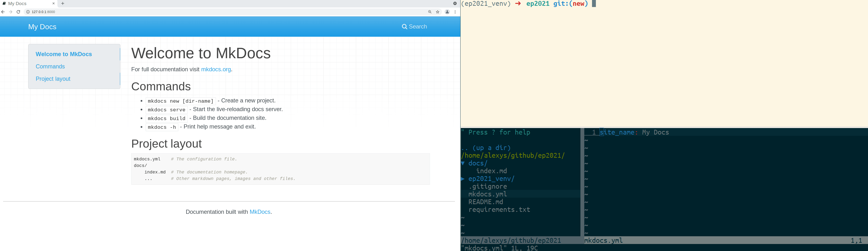868x251 pixels.
Task: Open the mkdocs.org link
Action: 215,69
